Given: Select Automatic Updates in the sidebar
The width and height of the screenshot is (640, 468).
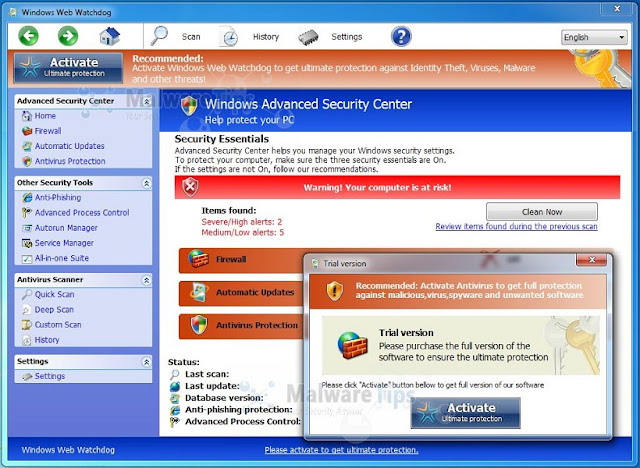Looking at the screenshot, I should pyautogui.click(x=69, y=146).
